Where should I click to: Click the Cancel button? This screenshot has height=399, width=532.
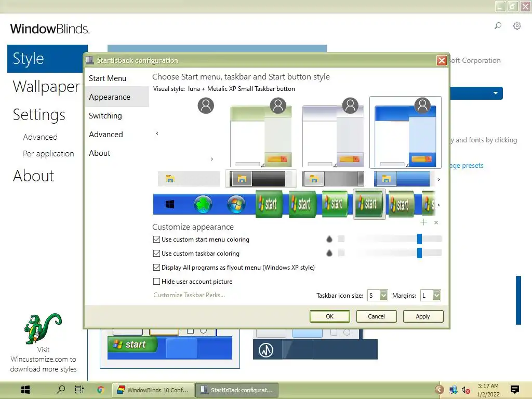pos(376,316)
